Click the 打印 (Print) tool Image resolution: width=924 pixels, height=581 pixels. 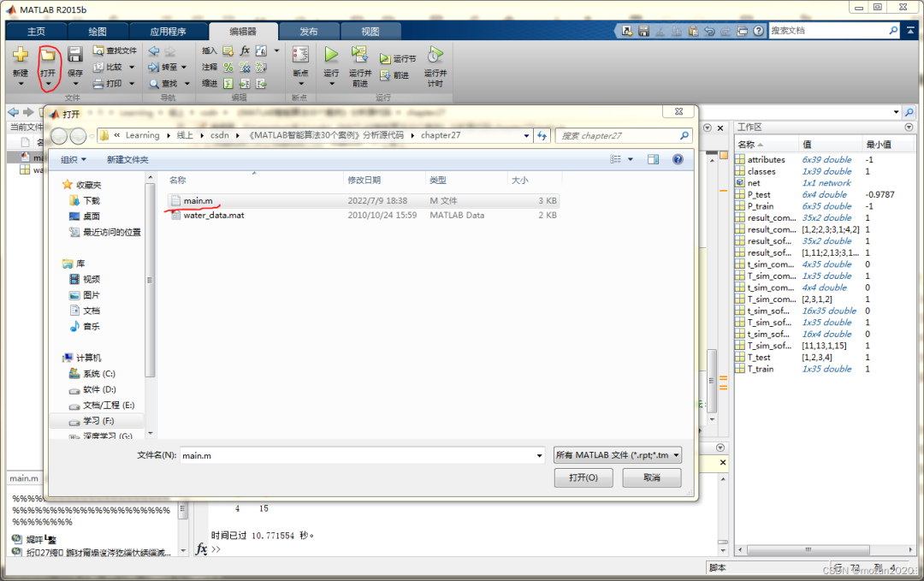pyautogui.click(x=108, y=84)
